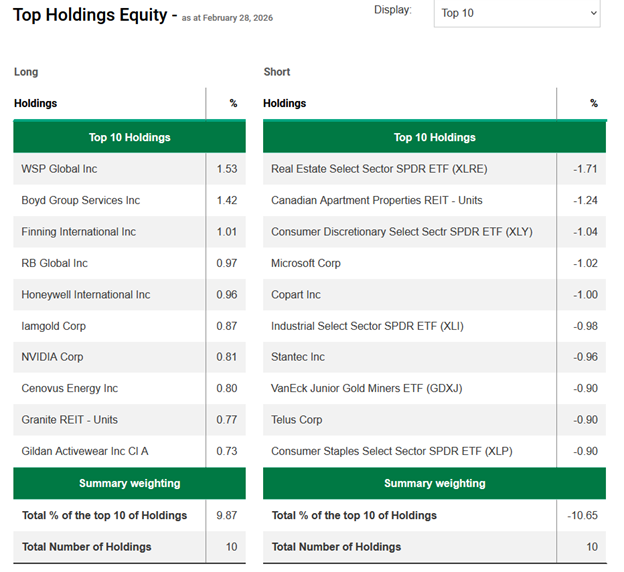Viewport: 624px width, 572px height.
Task: Click the Short Top 10 Holdings green header
Action: click(x=434, y=137)
